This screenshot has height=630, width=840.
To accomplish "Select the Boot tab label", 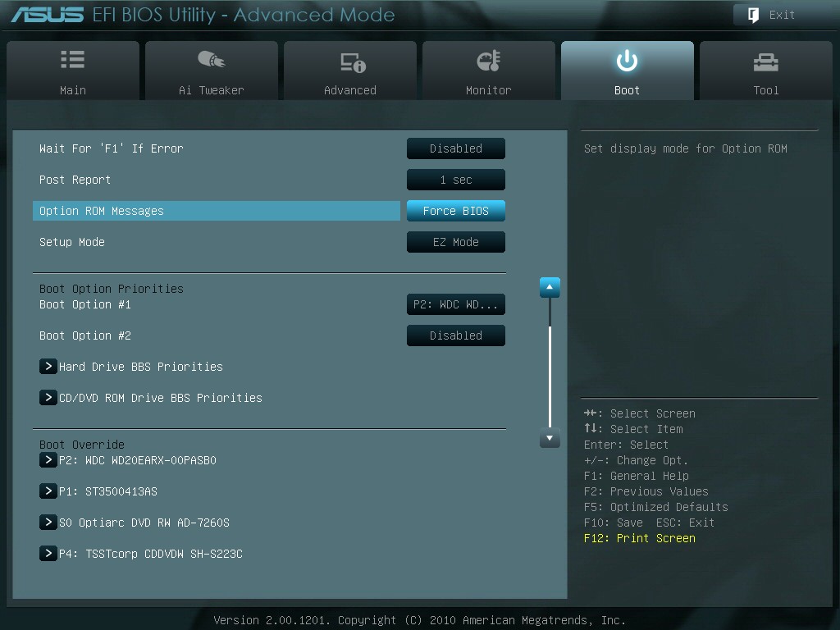I will pyautogui.click(x=627, y=90).
